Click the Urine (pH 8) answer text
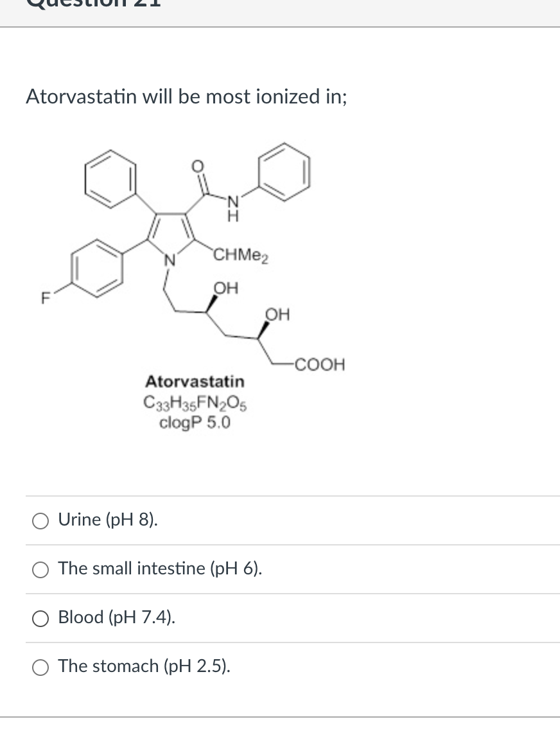560x744 pixels. 107,520
